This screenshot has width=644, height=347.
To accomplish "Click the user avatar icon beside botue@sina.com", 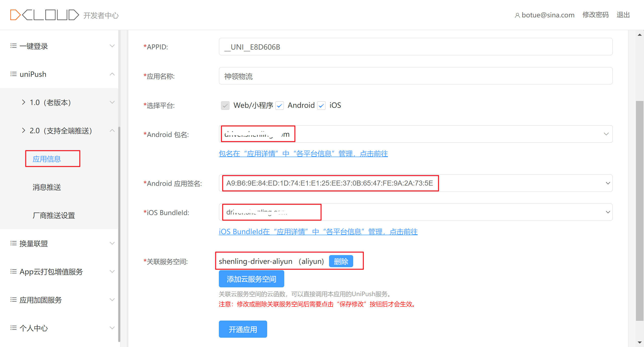I will tap(517, 15).
